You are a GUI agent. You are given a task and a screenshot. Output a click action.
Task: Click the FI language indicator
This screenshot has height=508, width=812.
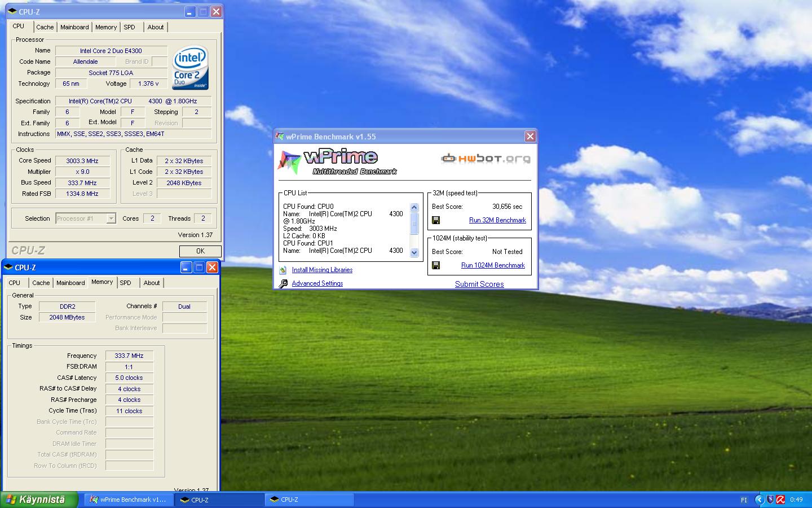click(x=743, y=500)
